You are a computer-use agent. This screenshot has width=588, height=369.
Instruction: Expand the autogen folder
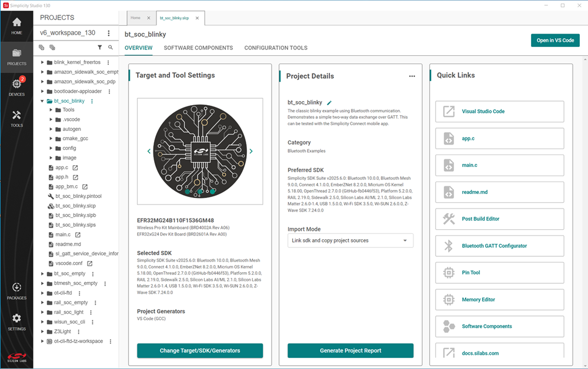(50, 129)
